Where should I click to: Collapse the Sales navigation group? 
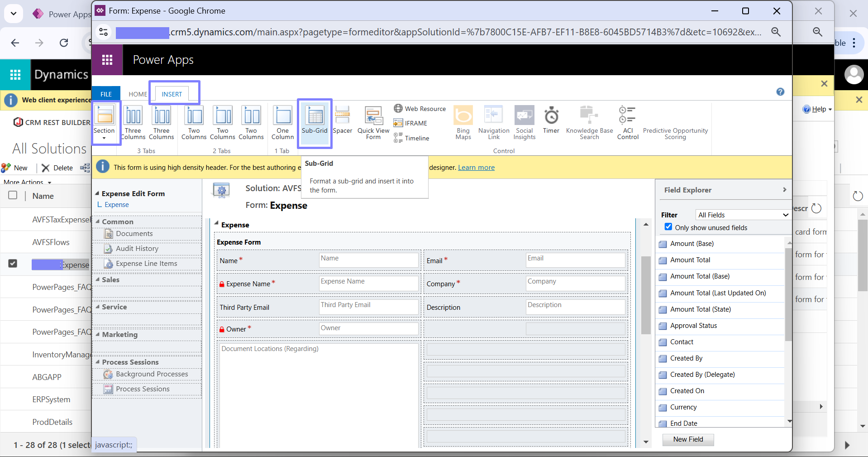(x=98, y=279)
